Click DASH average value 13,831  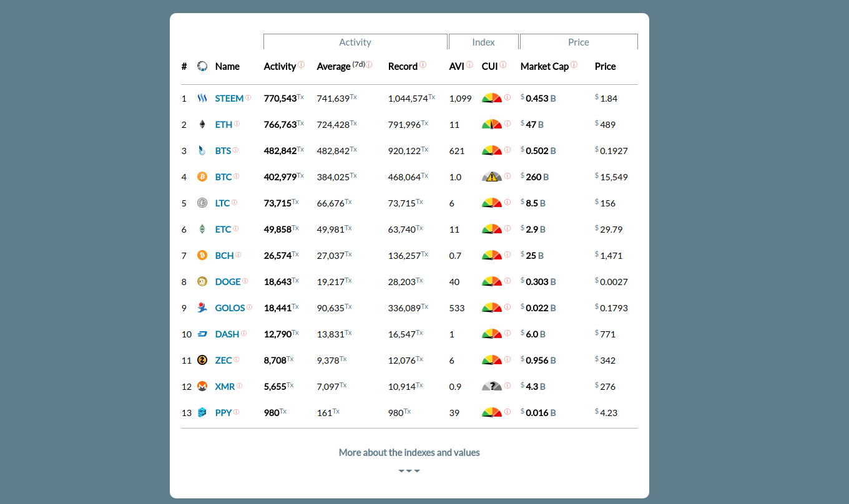(x=331, y=334)
